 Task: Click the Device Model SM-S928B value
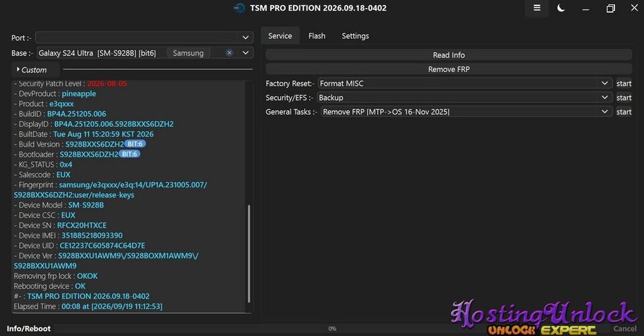[86, 205]
